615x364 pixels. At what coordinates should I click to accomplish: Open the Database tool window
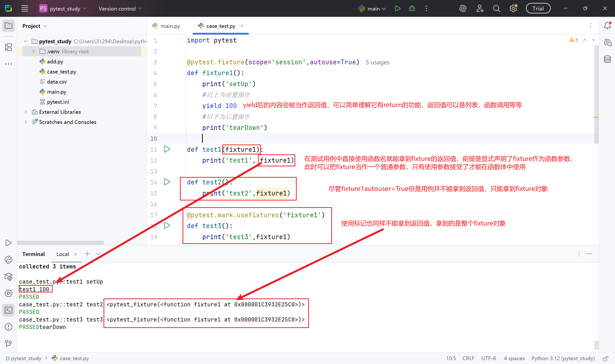pos(607,59)
